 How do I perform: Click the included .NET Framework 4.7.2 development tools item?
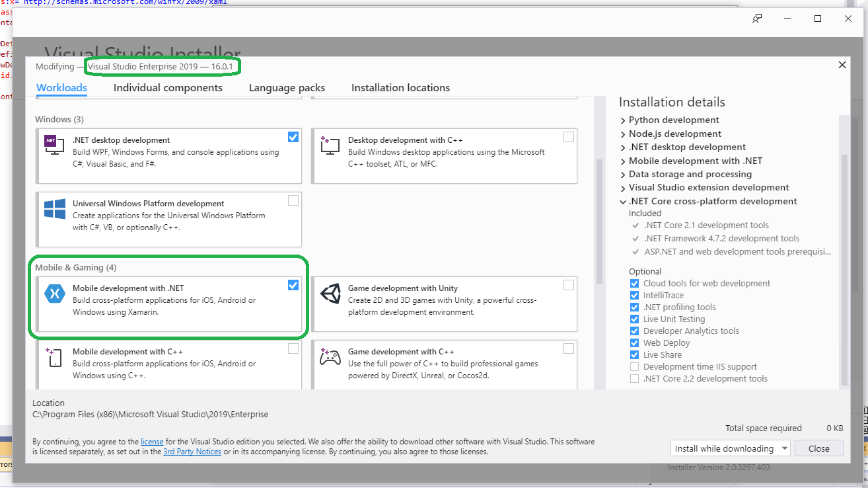[721, 239]
